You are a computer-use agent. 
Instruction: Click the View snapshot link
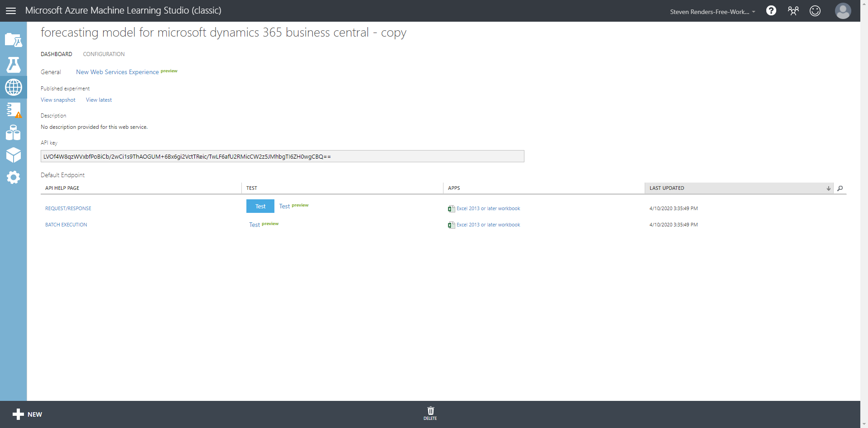[x=58, y=100]
